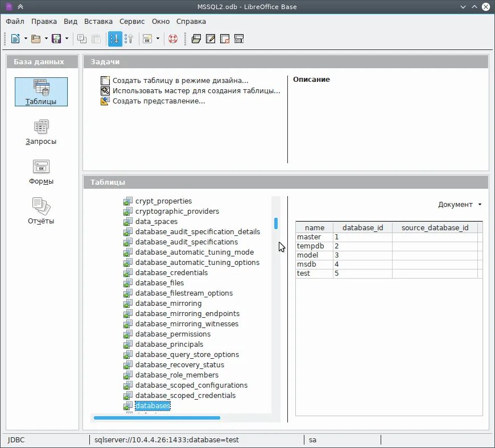Select the database_permissions table

(173, 334)
